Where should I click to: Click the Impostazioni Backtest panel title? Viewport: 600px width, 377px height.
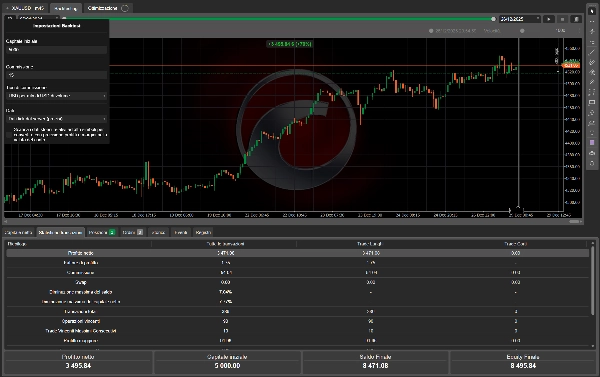coord(56,26)
